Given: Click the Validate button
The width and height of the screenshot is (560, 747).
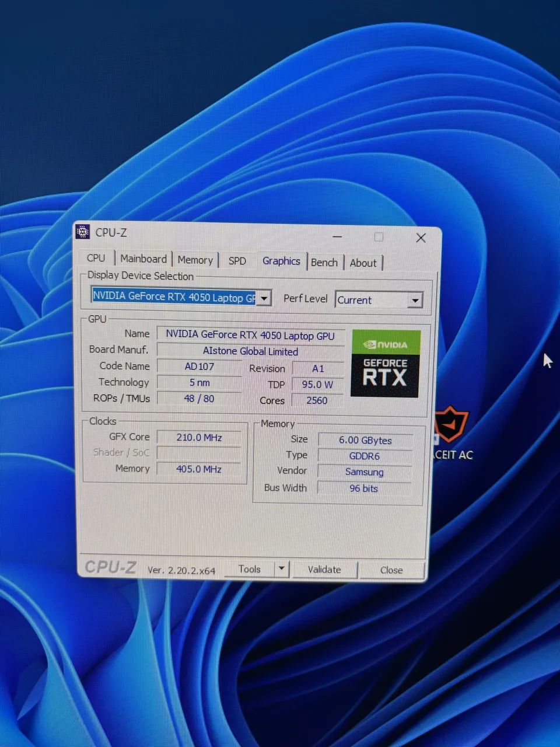Looking at the screenshot, I should pyautogui.click(x=324, y=569).
